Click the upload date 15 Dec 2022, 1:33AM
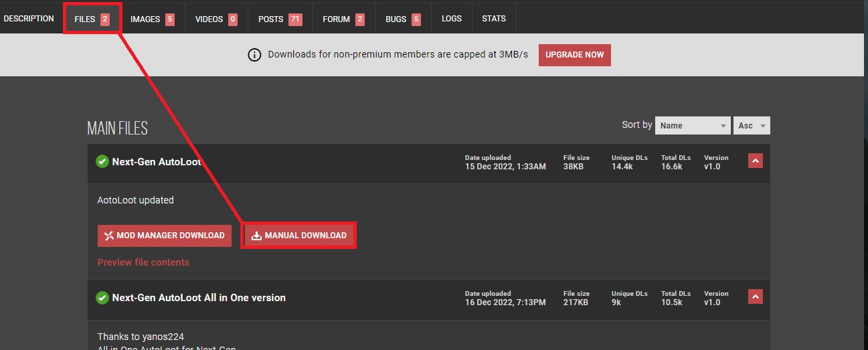The width and height of the screenshot is (868, 350). pyautogui.click(x=505, y=167)
